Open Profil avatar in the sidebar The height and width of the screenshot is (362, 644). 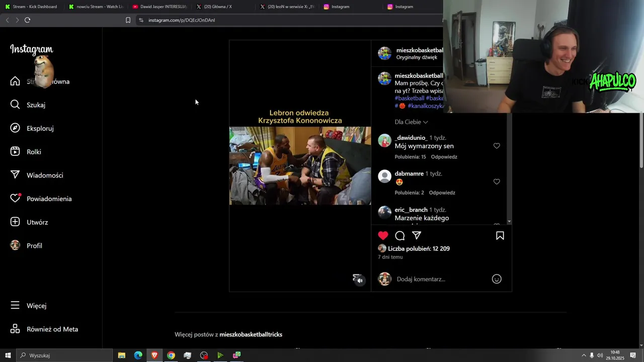point(15,245)
